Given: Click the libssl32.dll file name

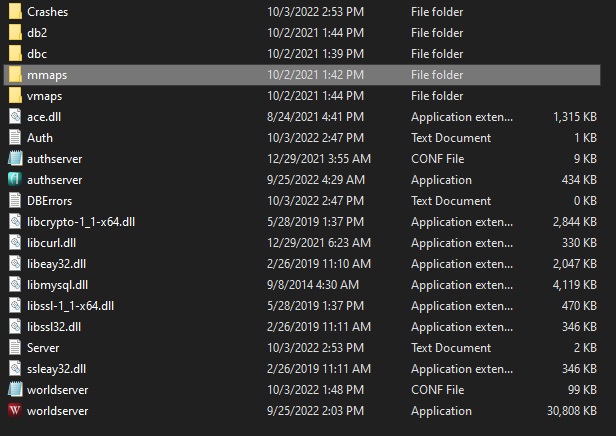Looking at the screenshot, I should 54,327.
